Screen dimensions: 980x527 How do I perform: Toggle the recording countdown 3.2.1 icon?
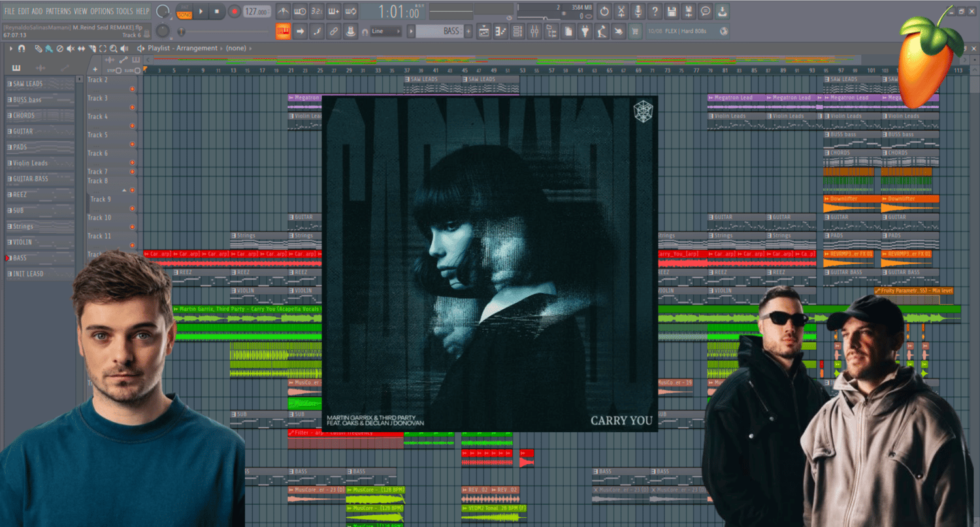(x=317, y=11)
